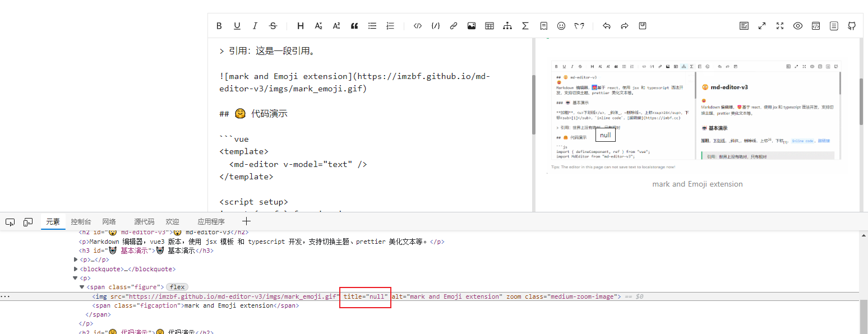Open the mermaid diagram menu
Image resolution: width=868 pixels, height=334 pixels.
coord(507,26)
